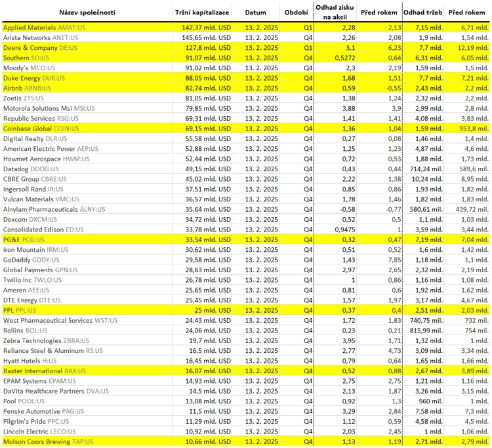Viewport: 492px width, 448px height.
Task: Click the Odhad zisku na akcii header
Action: click(335, 12)
